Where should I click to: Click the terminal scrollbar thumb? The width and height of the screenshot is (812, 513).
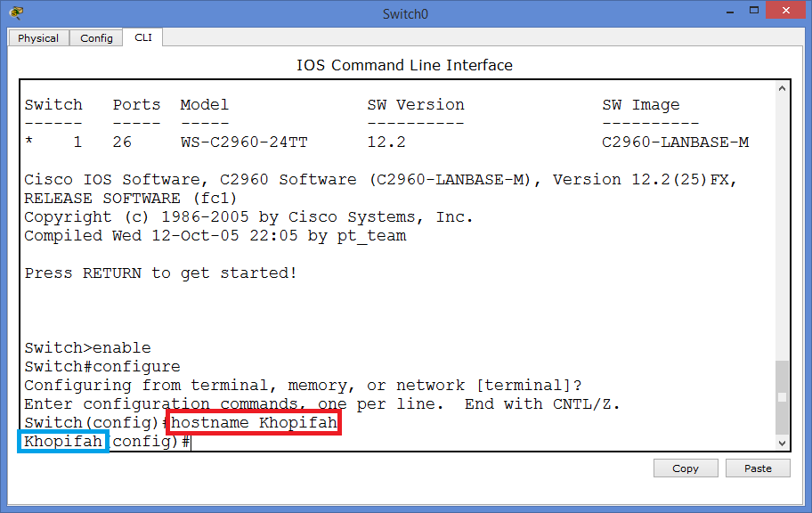coord(782,396)
